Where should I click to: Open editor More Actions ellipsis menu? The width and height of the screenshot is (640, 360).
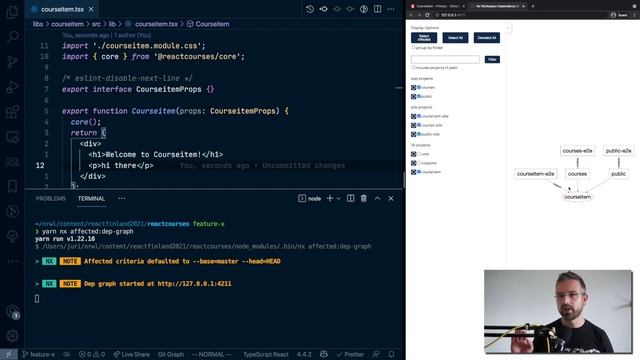point(391,9)
